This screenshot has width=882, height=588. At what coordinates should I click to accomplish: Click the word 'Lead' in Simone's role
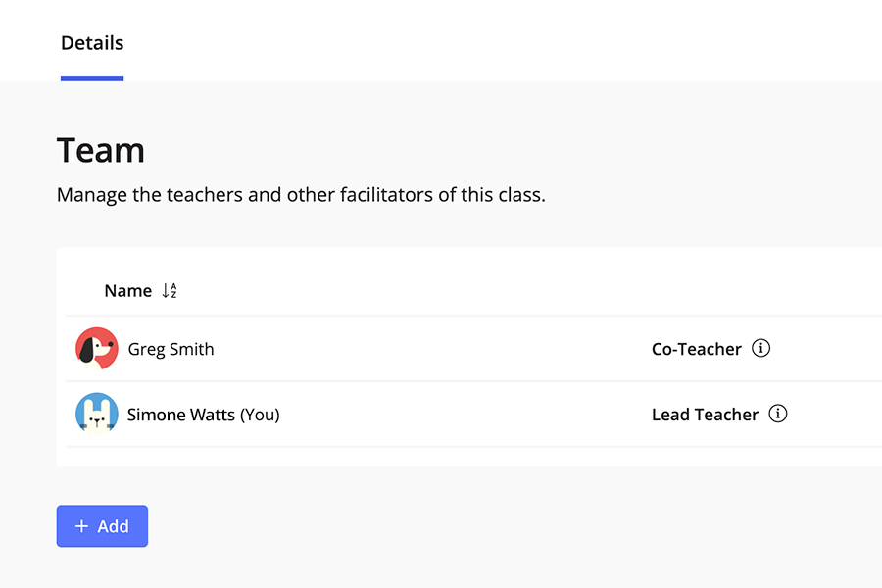point(670,415)
